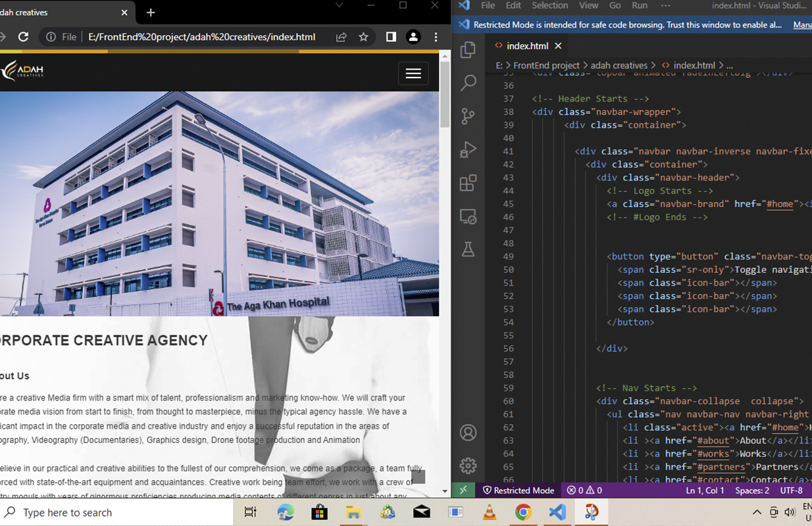Open the Chrome three-dot menu
Viewport: 812px width, 526px height.
coord(436,37)
